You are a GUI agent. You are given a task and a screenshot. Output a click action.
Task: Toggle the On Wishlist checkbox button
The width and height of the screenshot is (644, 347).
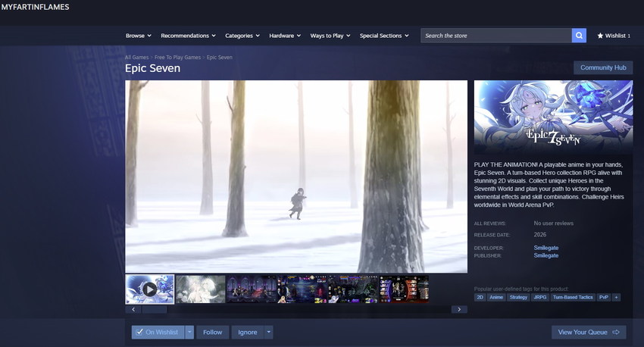tap(158, 332)
